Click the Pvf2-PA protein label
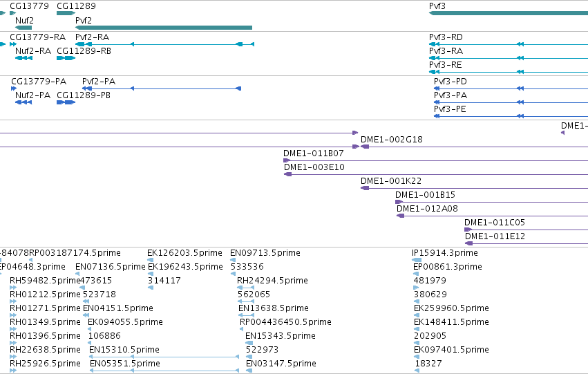 (x=99, y=82)
